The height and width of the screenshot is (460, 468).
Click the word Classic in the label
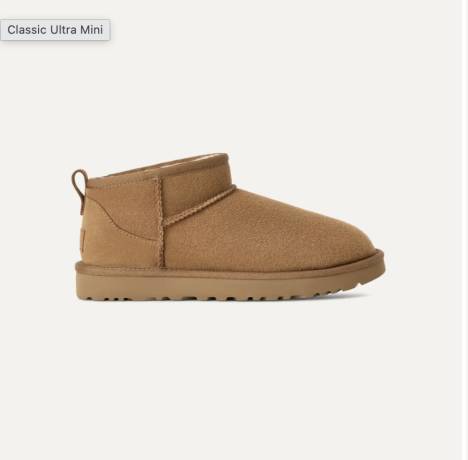27,30
